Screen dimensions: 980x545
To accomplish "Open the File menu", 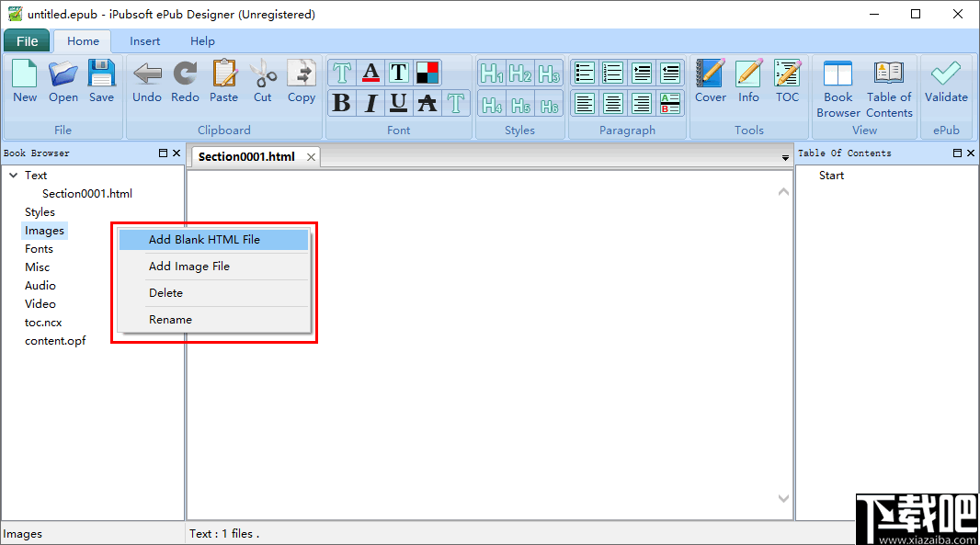I will (27, 40).
